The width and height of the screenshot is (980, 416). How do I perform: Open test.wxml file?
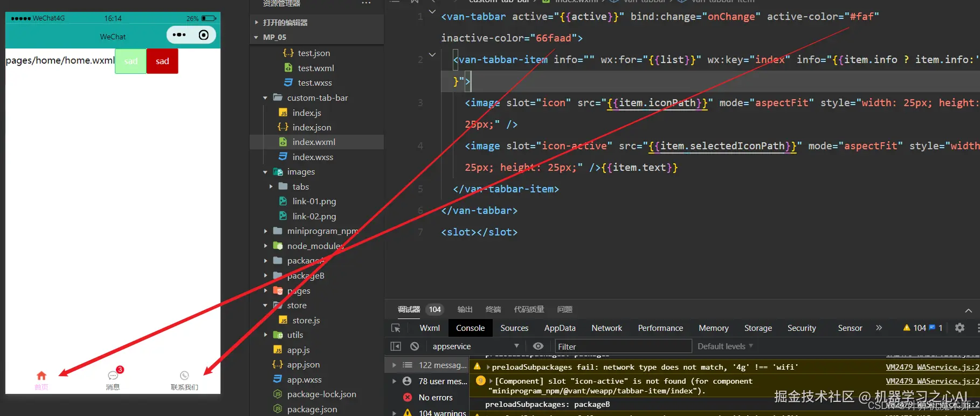tap(316, 68)
